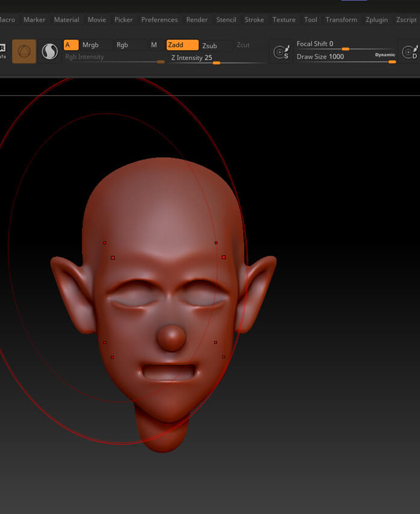Open the Render menu
This screenshot has height=514, width=420.
tap(197, 20)
